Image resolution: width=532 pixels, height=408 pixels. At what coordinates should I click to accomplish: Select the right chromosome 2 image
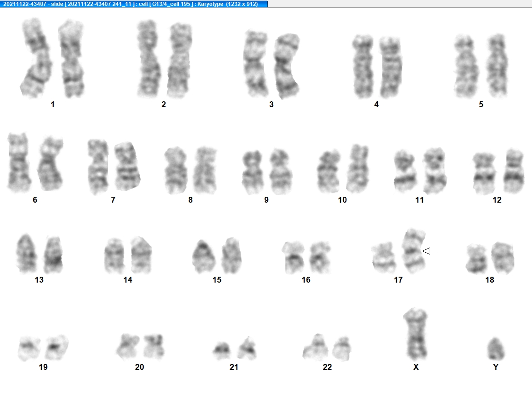[180, 60]
